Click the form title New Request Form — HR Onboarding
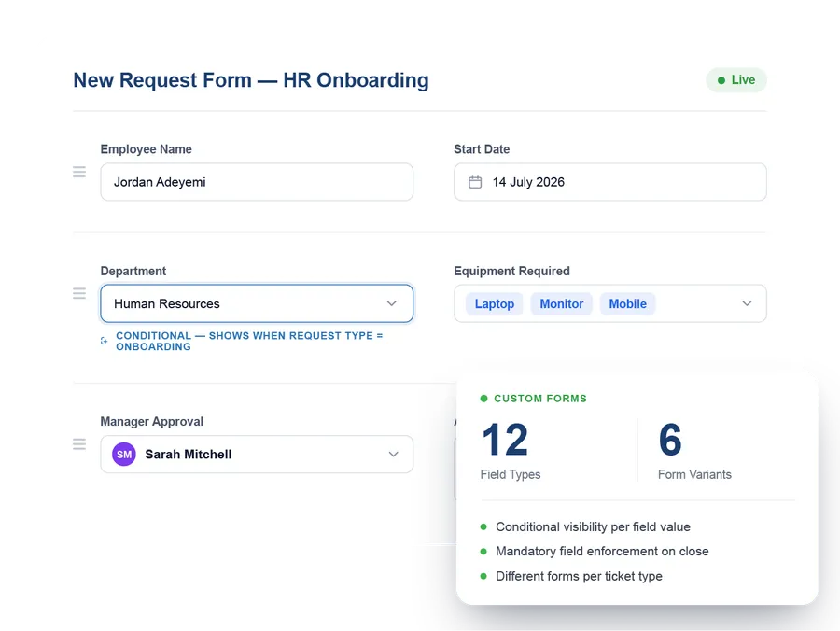Image resolution: width=840 pixels, height=631 pixels. [251, 80]
